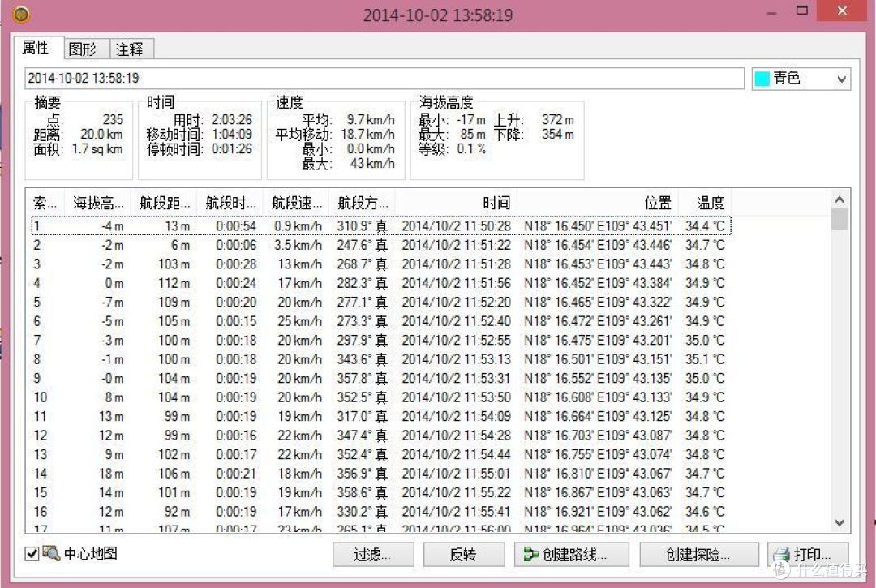This screenshot has width=876, height=588.
Task: Select row 10 with elevation 8 m
Action: click(x=381, y=397)
